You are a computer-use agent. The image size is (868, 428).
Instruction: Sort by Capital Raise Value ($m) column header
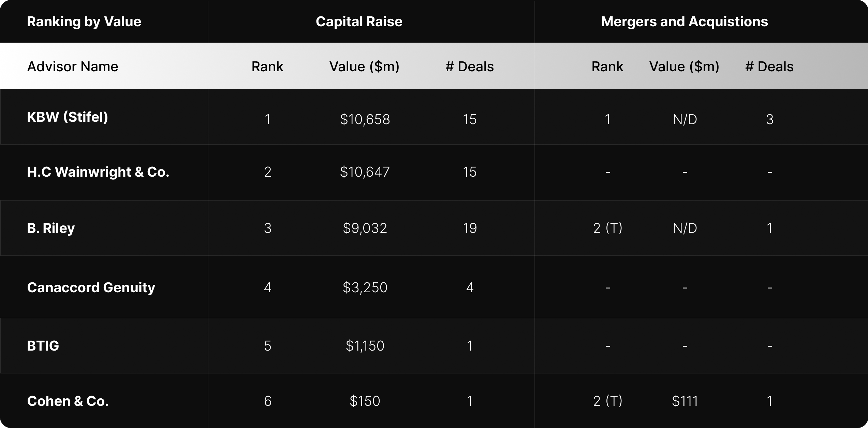click(364, 67)
